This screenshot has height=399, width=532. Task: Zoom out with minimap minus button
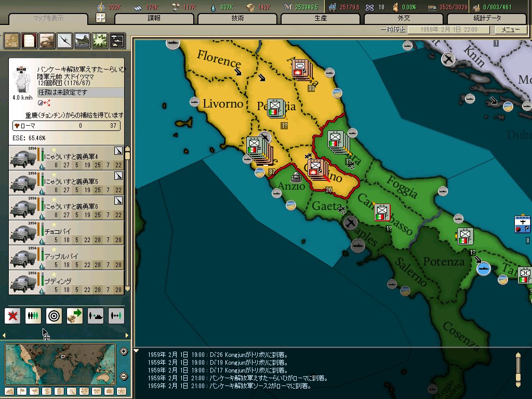(x=124, y=376)
